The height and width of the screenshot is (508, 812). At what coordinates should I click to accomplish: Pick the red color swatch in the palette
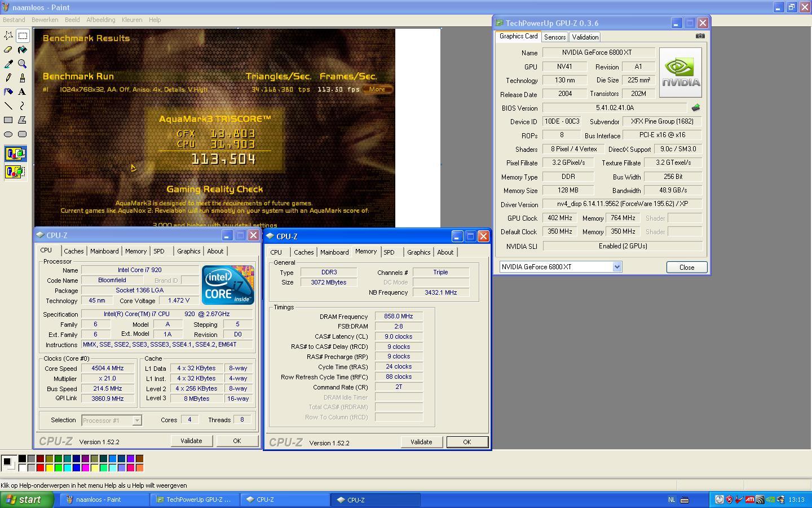(40, 467)
